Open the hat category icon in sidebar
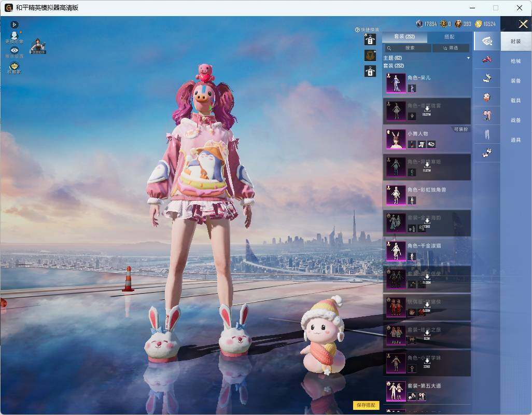The width and height of the screenshot is (532, 415). pos(487,41)
